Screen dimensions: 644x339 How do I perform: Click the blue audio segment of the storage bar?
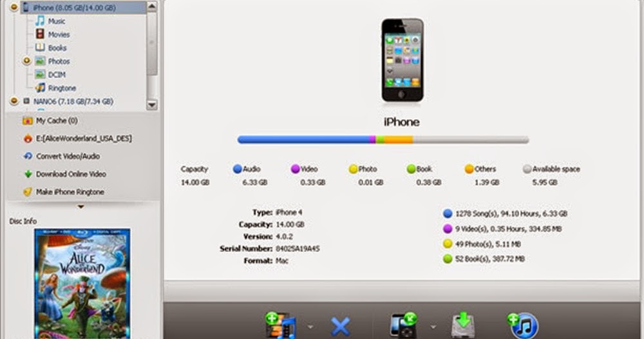303,140
